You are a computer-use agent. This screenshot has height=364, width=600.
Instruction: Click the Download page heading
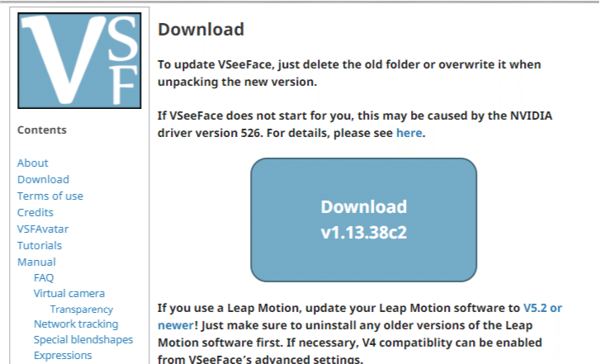click(201, 30)
